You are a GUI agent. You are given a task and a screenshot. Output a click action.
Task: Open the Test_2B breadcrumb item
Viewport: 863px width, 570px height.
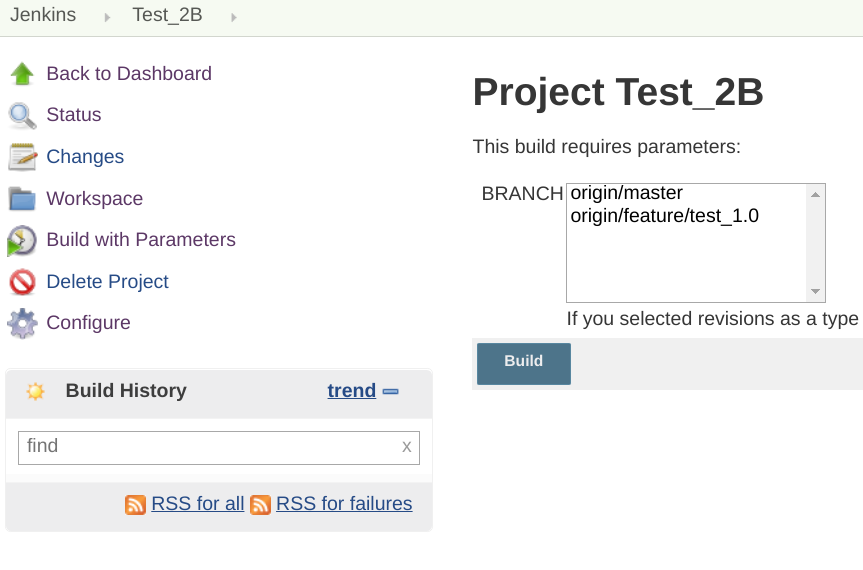(167, 16)
